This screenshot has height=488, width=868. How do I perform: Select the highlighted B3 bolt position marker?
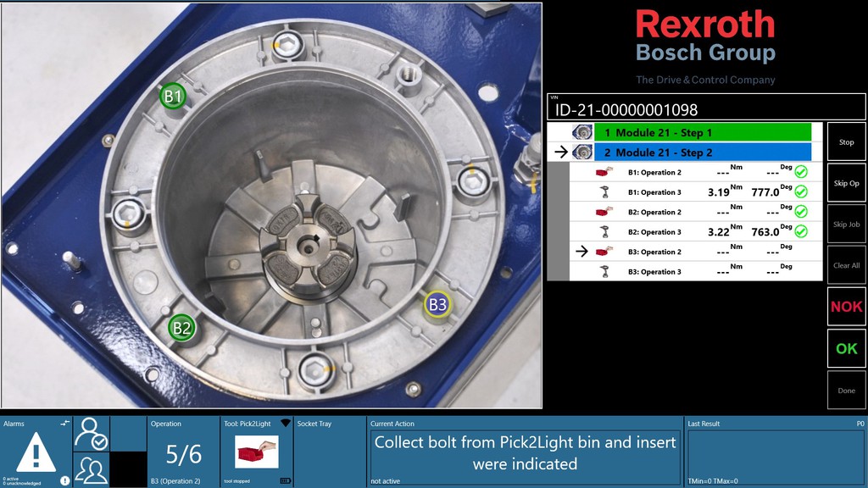point(437,304)
